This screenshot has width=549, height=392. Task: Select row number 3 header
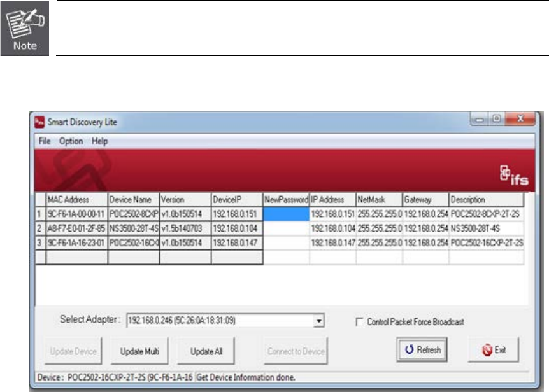pyautogui.click(x=40, y=242)
